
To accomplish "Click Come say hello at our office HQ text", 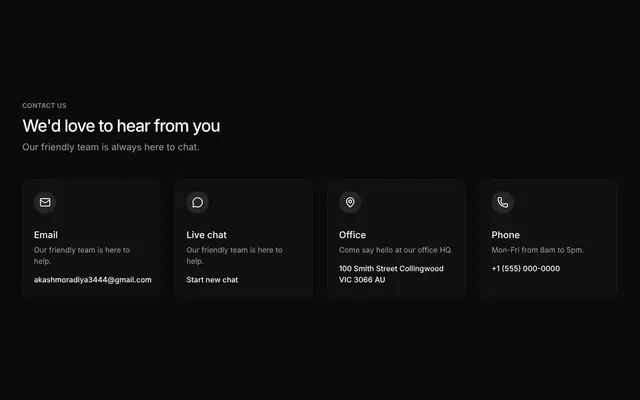I will tap(396, 250).
